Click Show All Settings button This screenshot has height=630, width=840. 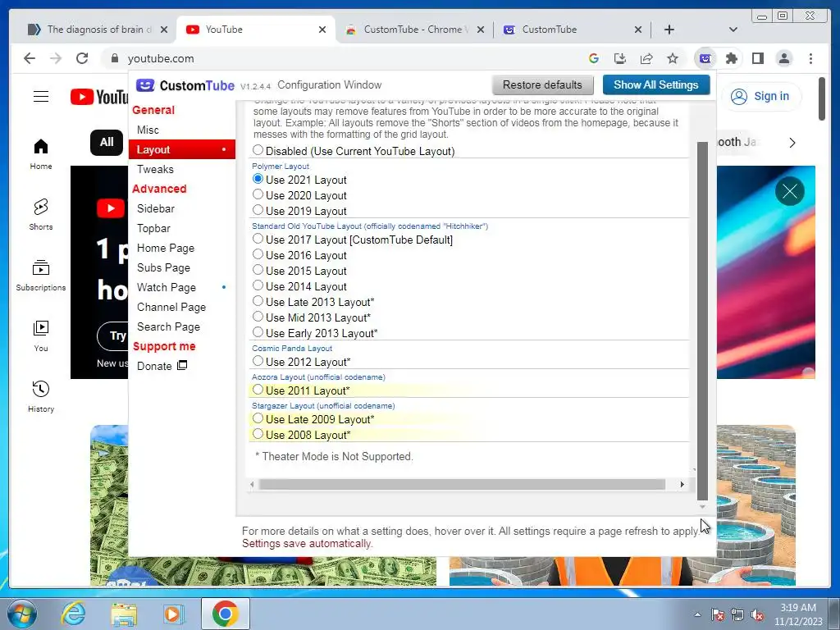click(x=656, y=84)
